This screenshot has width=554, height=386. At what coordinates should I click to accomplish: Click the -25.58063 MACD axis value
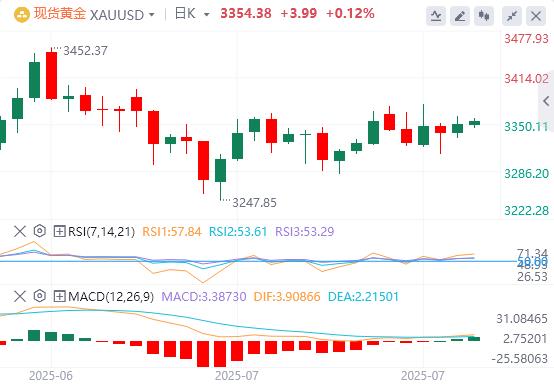pyautogui.click(x=519, y=359)
